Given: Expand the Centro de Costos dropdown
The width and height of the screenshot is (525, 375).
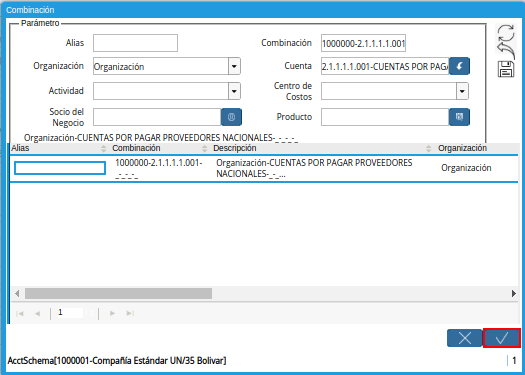Looking at the screenshot, I should click(462, 91).
